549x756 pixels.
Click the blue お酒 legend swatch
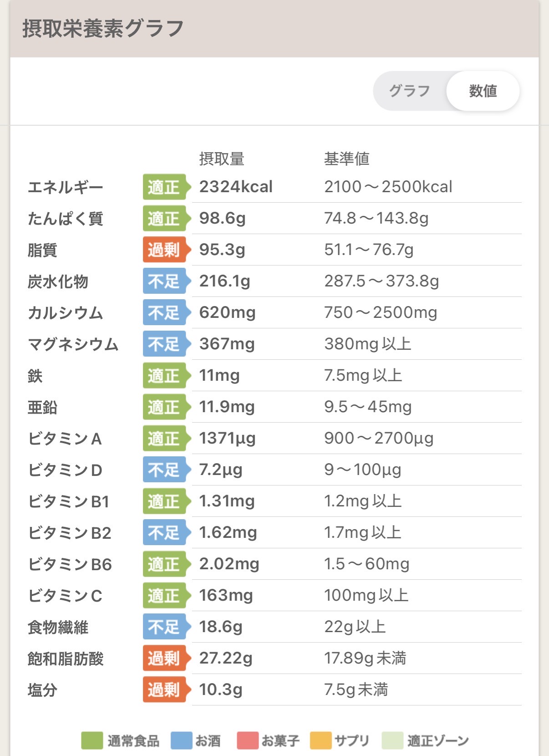tap(181, 741)
